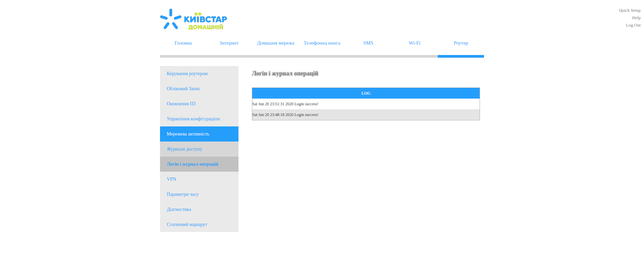Open the VPN settings page
Image resolution: width=644 pixels, height=280 pixels.
click(x=171, y=179)
